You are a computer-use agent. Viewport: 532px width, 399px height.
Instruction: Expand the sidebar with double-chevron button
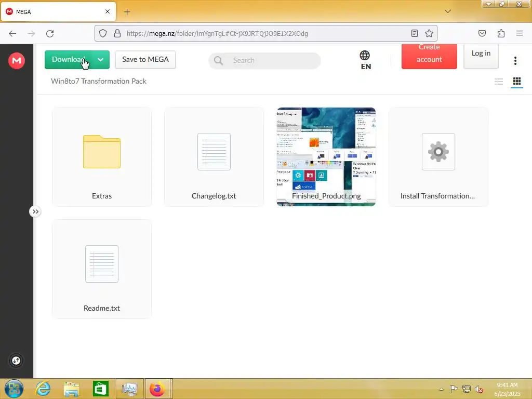35,212
